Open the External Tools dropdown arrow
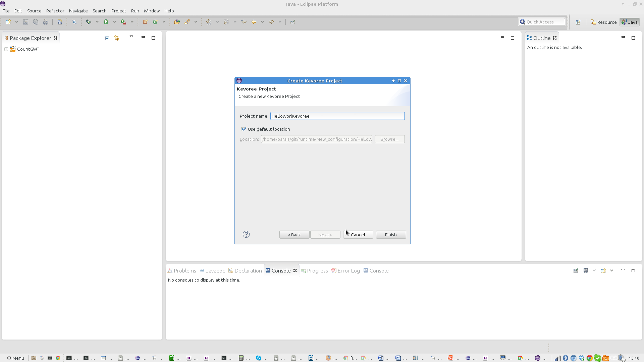Screen dimensions: 644x362 [x=132, y=22]
